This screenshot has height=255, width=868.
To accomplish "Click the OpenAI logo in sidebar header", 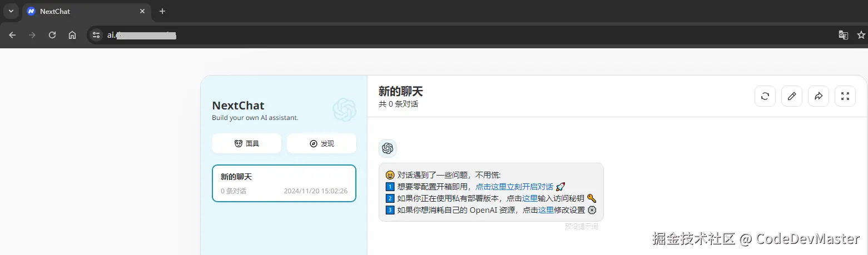I will coord(344,109).
